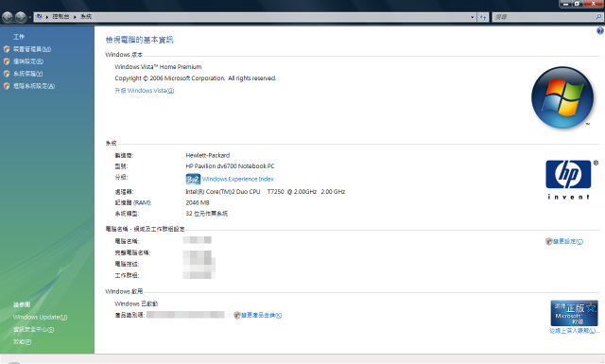
Task: Click the '2046 MB' memory value
Action: [198, 202]
